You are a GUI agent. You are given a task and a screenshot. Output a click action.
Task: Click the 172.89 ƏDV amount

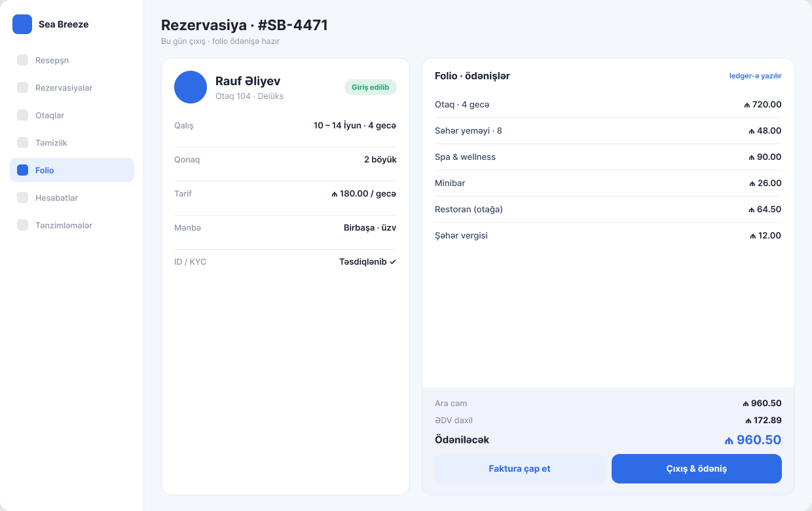pyautogui.click(x=764, y=421)
